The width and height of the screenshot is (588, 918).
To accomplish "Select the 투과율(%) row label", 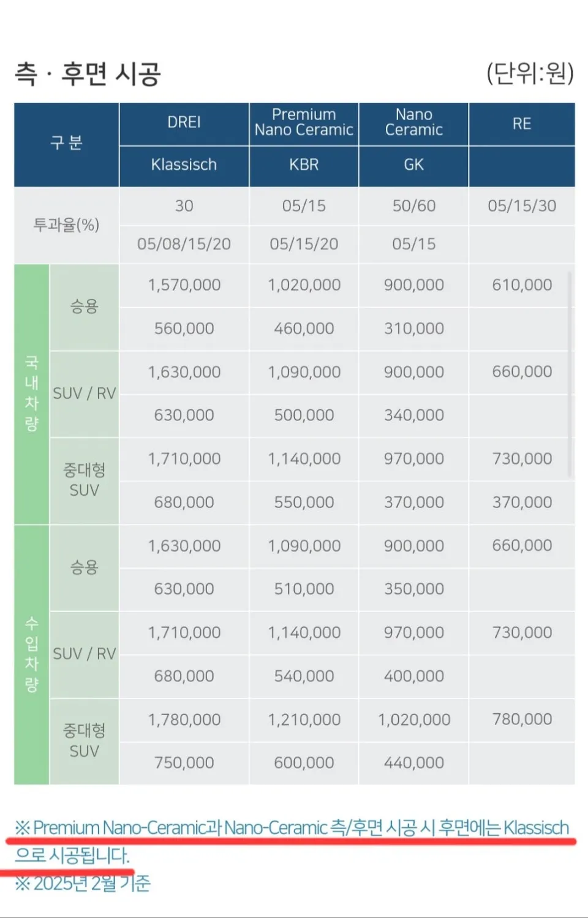I will (66, 226).
